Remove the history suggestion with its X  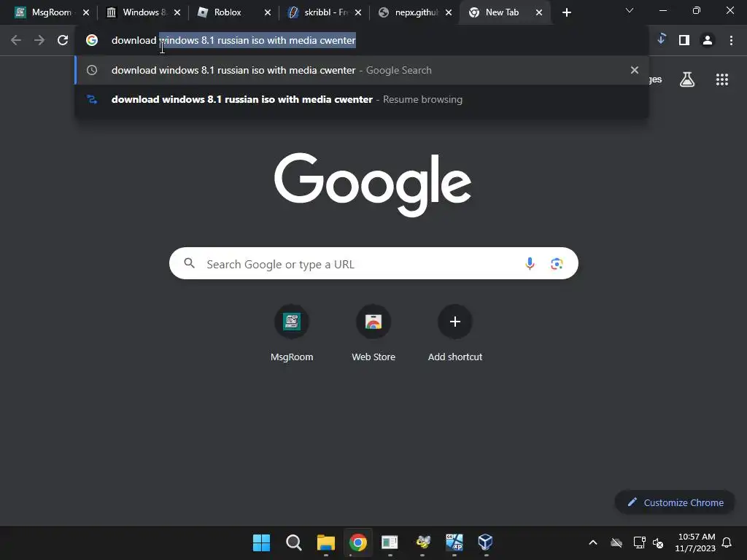tap(634, 70)
